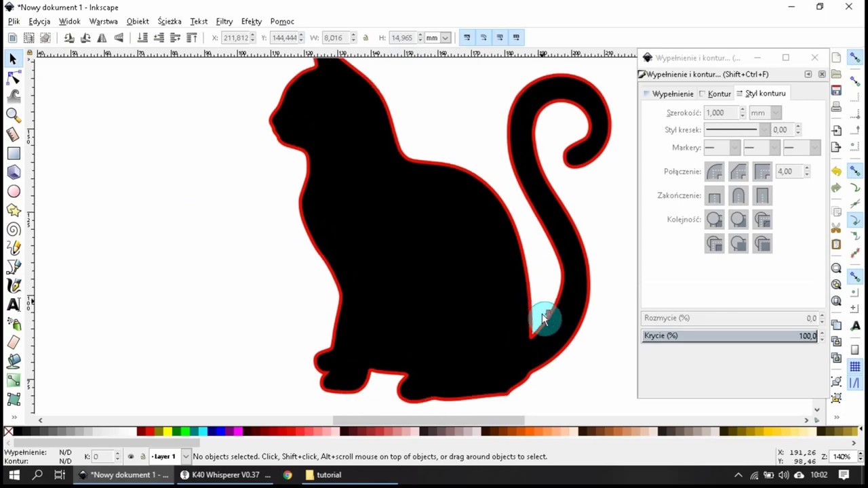Switch to the Kontur tab
The width and height of the screenshot is (868, 488).
(x=715, y=94)
